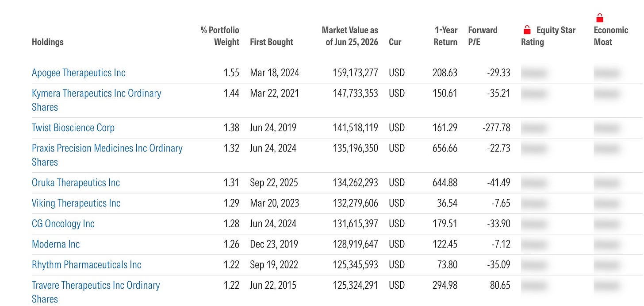Select the Jun 22, 2015 first bought date
Image resolution: width=644 pixels, height=306 pixels.
273,285
